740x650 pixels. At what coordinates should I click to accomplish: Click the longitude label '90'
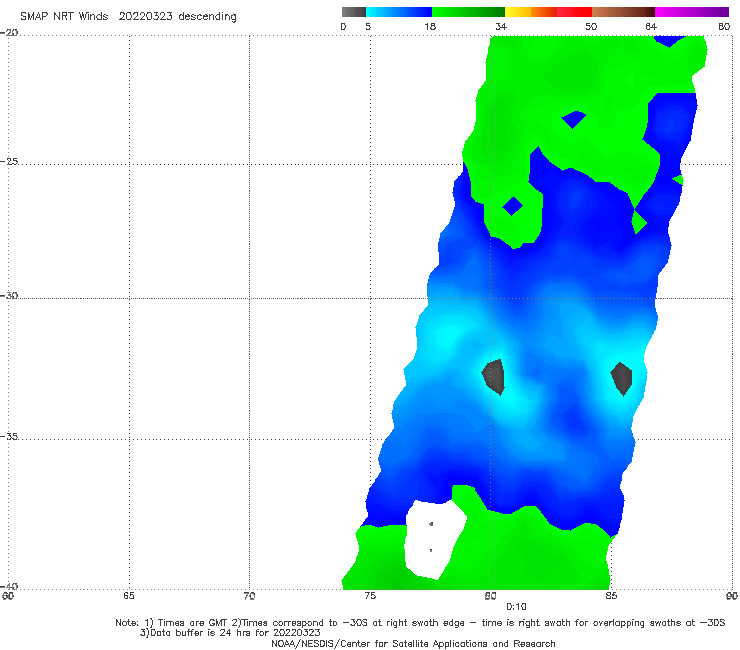click(732, 596)
